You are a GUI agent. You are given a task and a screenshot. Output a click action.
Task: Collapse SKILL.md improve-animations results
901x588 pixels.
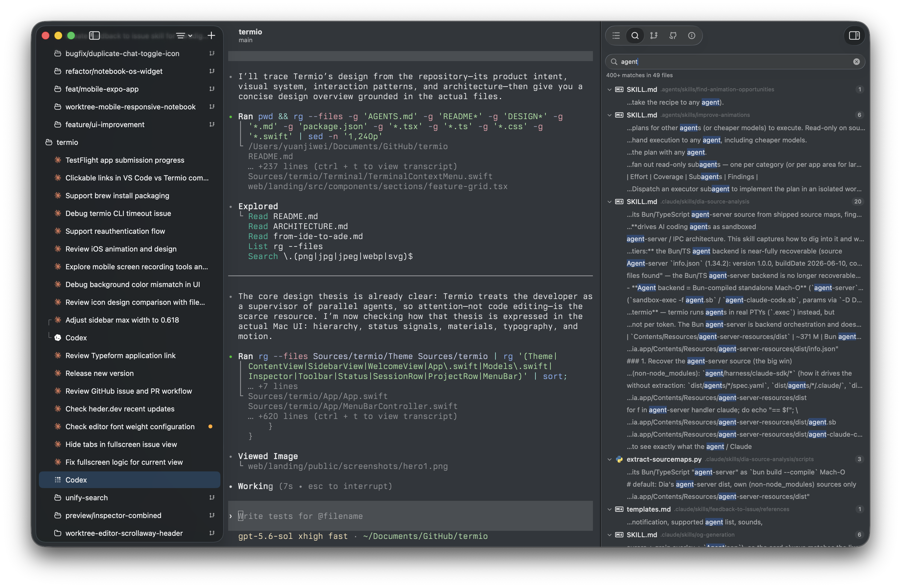pos(610,115)
